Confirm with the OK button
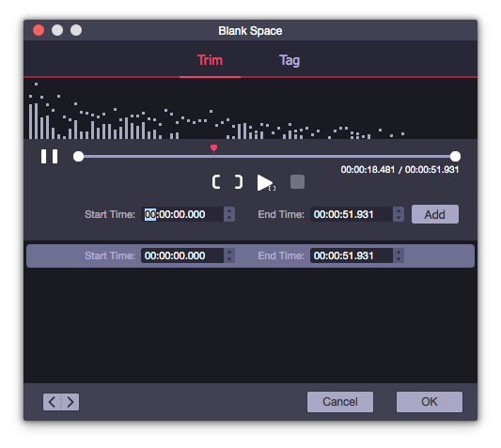This screenshot has height=448, width=501. [x=430, y=402]
